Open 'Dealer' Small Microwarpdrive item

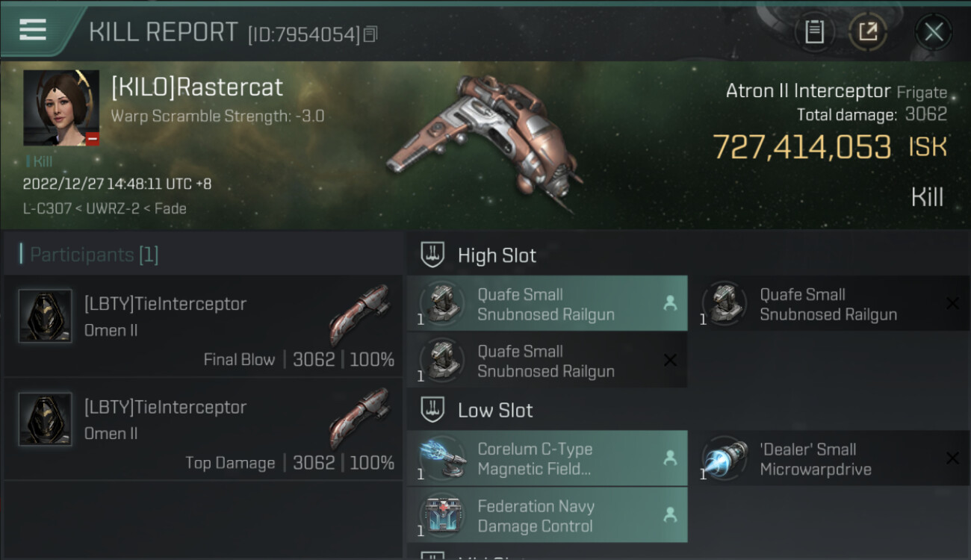tap(829, 458)
